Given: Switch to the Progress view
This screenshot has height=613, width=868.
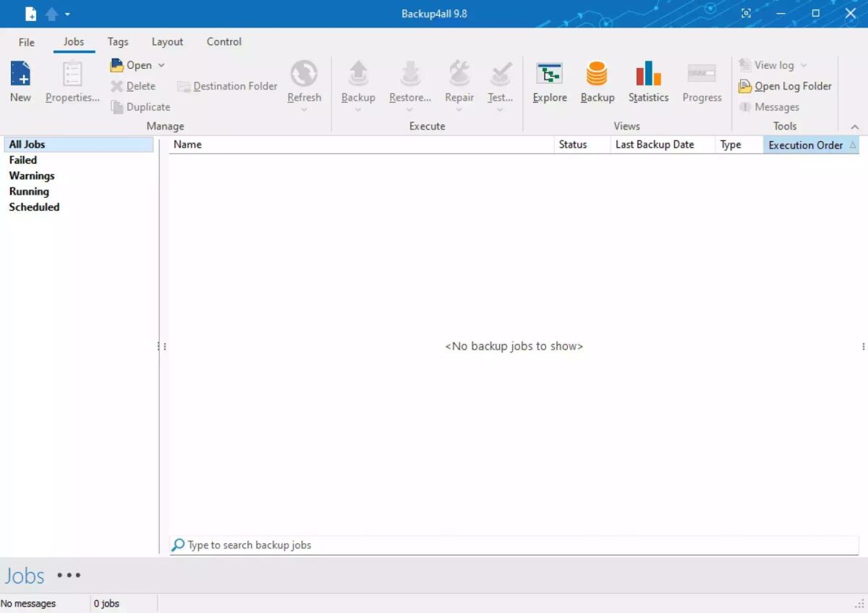Looking at the screenshot, I should click(701, 80).
